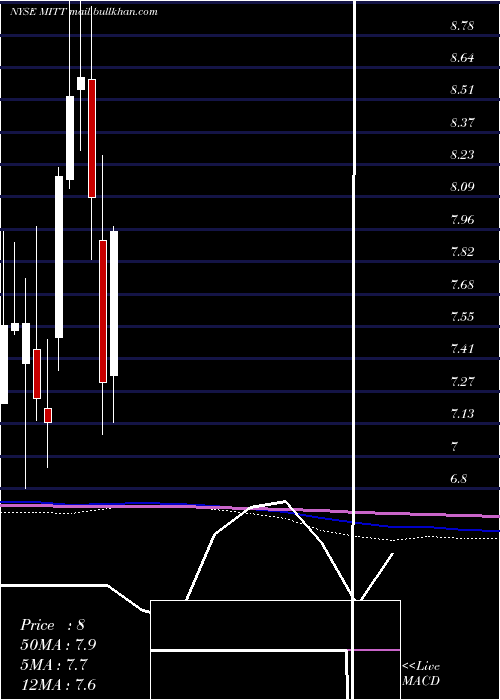Viewport: 500px width, 700px height.
Task: Click the 8.37 price axis label
Action: pos(462,122)
